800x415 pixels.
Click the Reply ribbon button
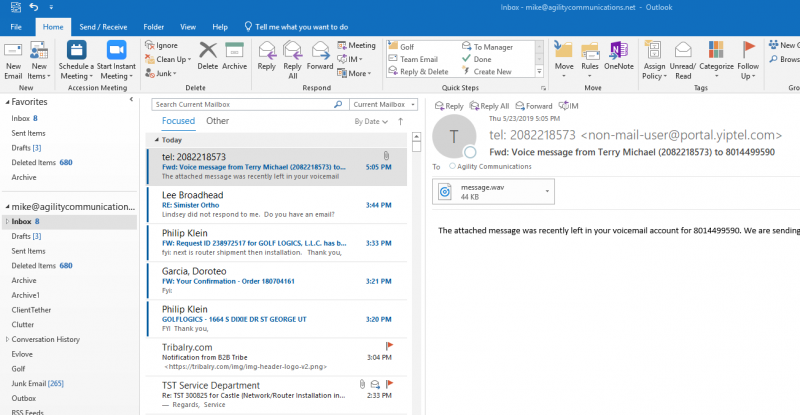click(266, 56)
